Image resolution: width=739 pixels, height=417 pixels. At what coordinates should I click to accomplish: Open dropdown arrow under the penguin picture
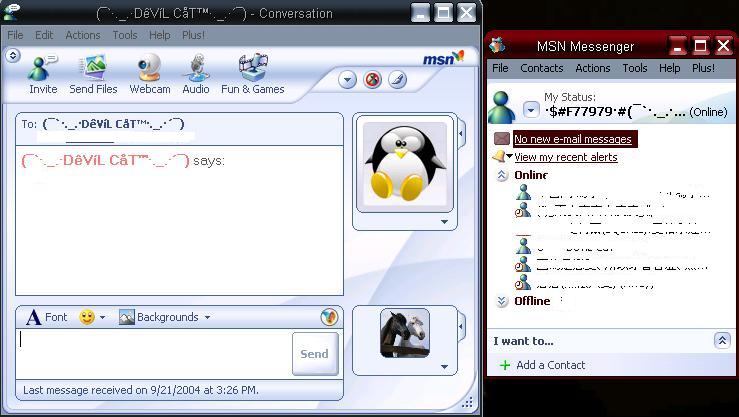coord(444,221)
